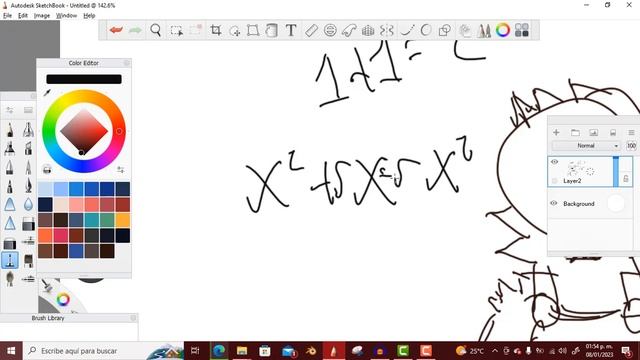
Task: Select the Distort transform tool
Action: (253, 30)
